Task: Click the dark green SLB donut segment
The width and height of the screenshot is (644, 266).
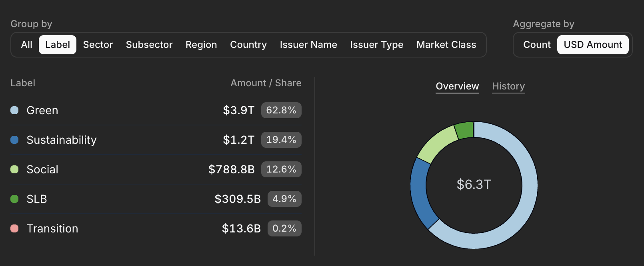Action: pyautogui.click(x=465, y=130)
